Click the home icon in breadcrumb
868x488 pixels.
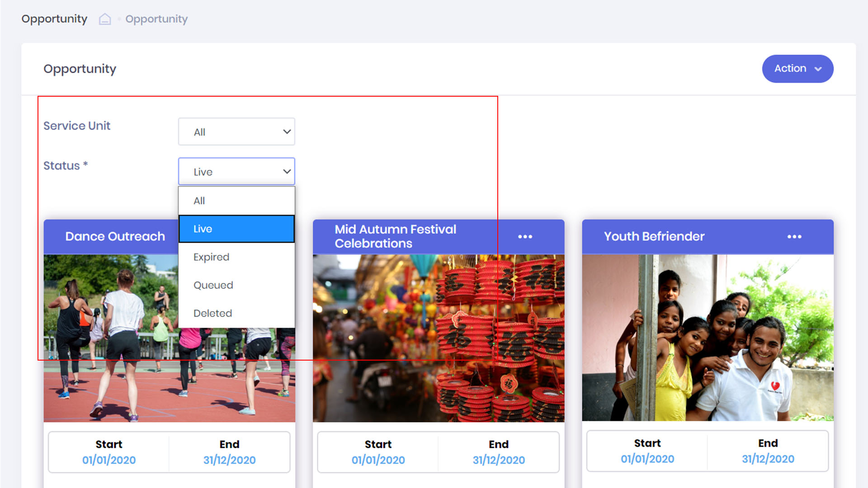[105, 19]
